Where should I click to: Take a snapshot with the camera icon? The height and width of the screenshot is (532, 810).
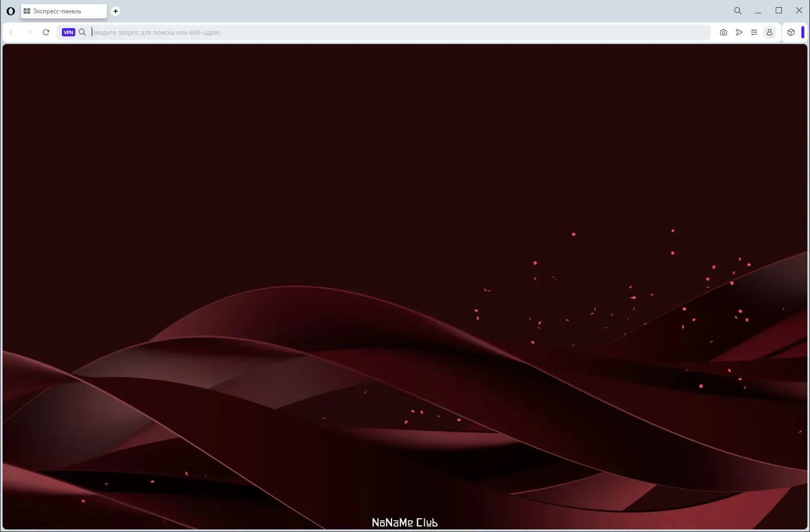723,32
